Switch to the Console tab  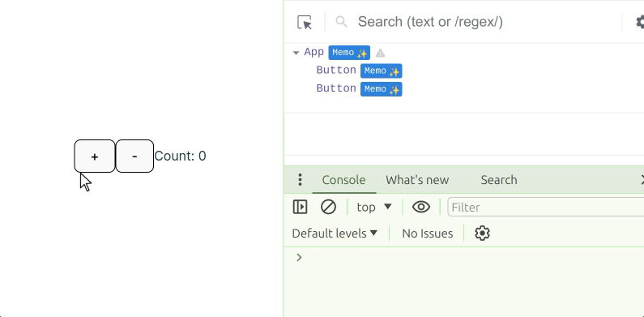pyautogui.click(x=343, y=180)
